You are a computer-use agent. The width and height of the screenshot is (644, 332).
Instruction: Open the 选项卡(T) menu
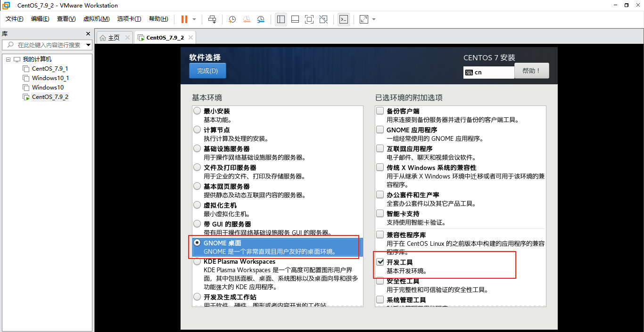tap(129, 19)
